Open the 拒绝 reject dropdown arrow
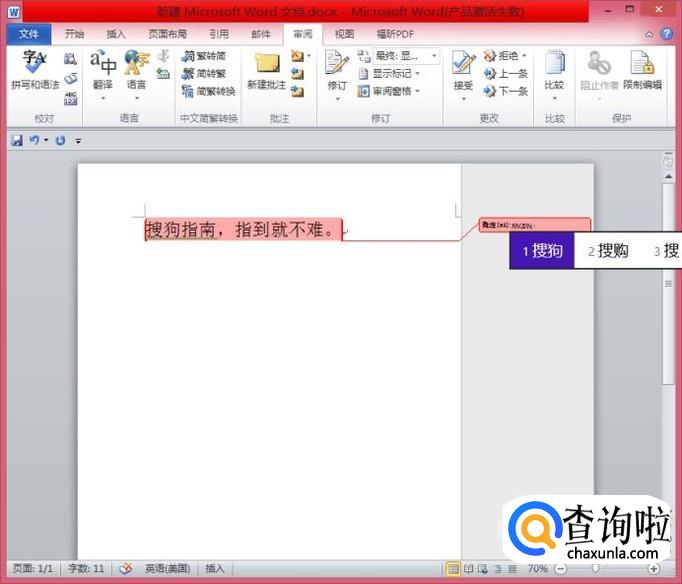The height and width of the screenshot is (584, 682). coord(524,56)
